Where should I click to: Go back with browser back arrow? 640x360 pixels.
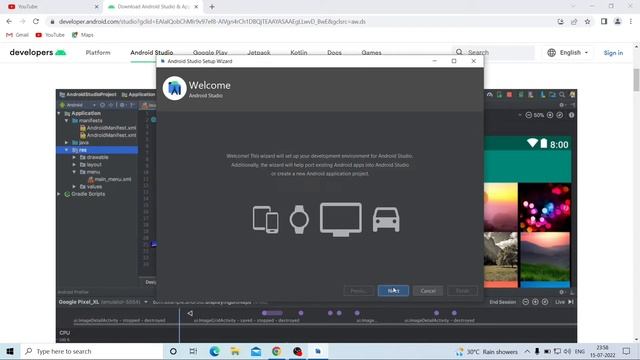pyautogui.click(x=9, y=21)
